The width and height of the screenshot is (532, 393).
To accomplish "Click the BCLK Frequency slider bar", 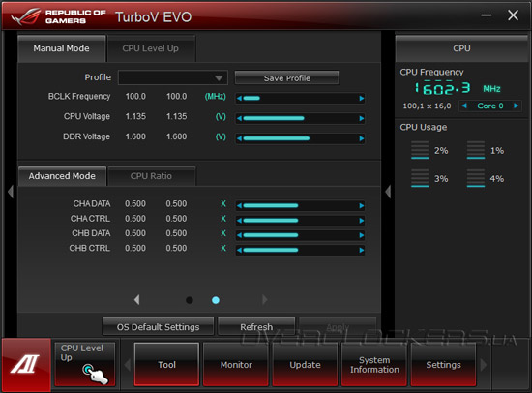I will point(300,98).
